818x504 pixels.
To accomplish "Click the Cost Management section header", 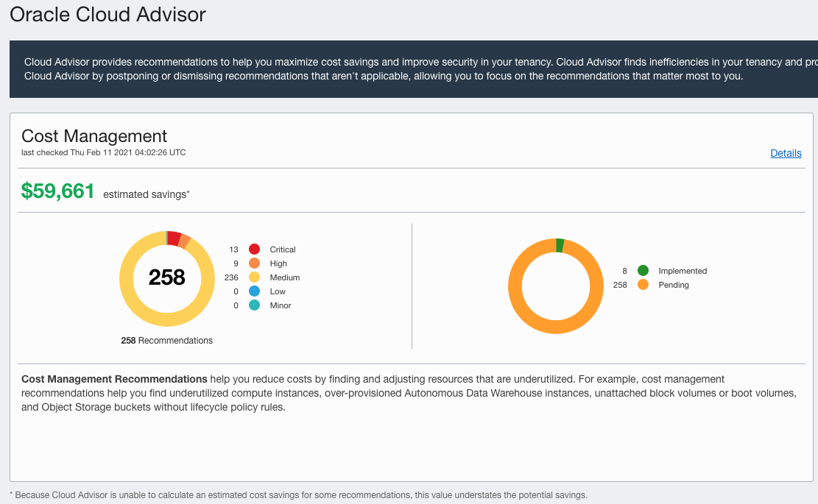I will pyautogui.click(x=94, y=136).
